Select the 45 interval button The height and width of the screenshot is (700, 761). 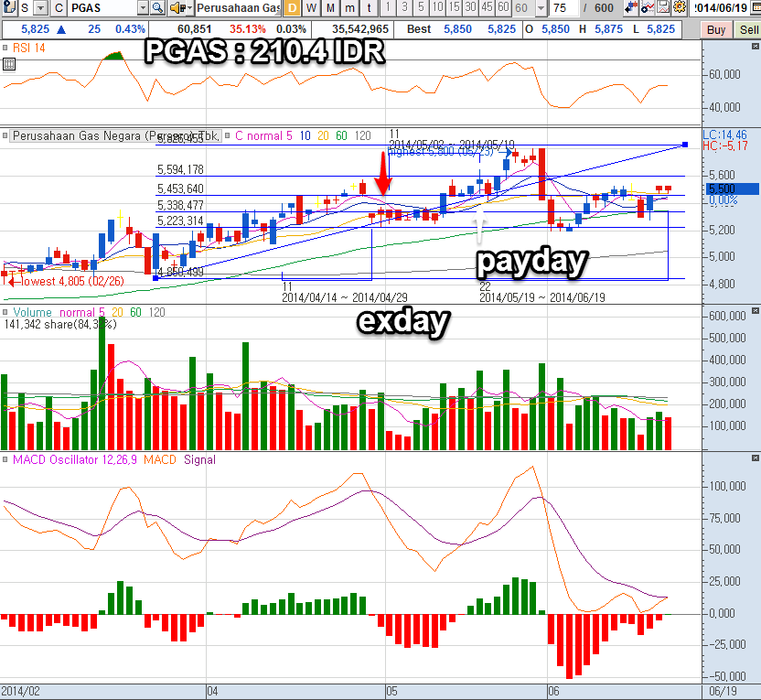(487, 7)
